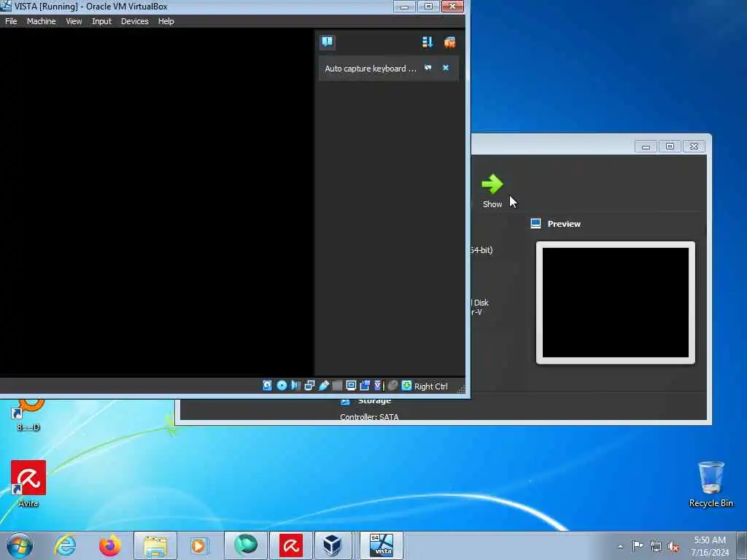Click the Avira taskbar button
The height and width of the screenshot is (560, 747).
[x=290, y=545]
